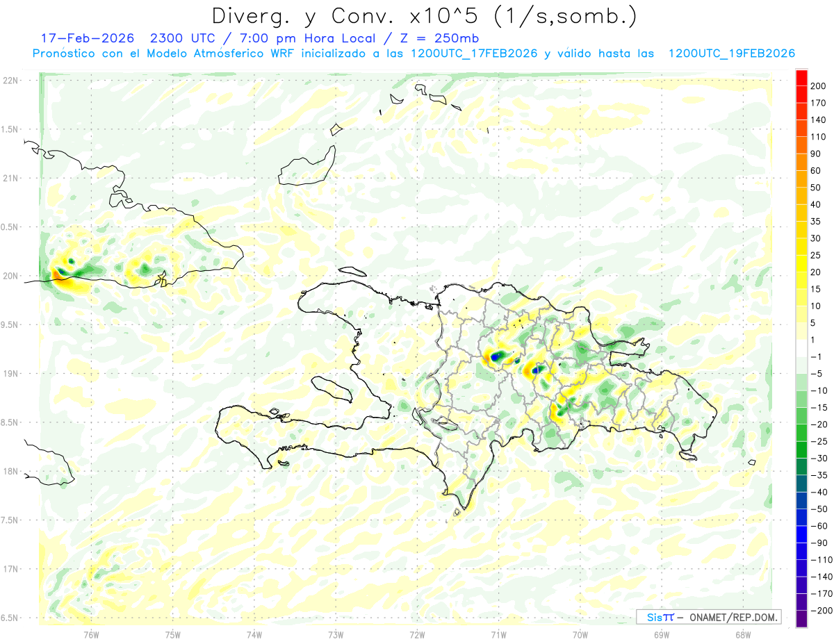Screen dimensions: 834x644
Task: Click the valid-until time '1200UTC_19FEB2026'
Action: [731, 53]
